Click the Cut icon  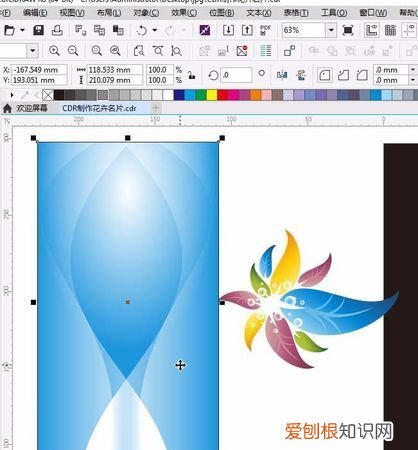80,30
